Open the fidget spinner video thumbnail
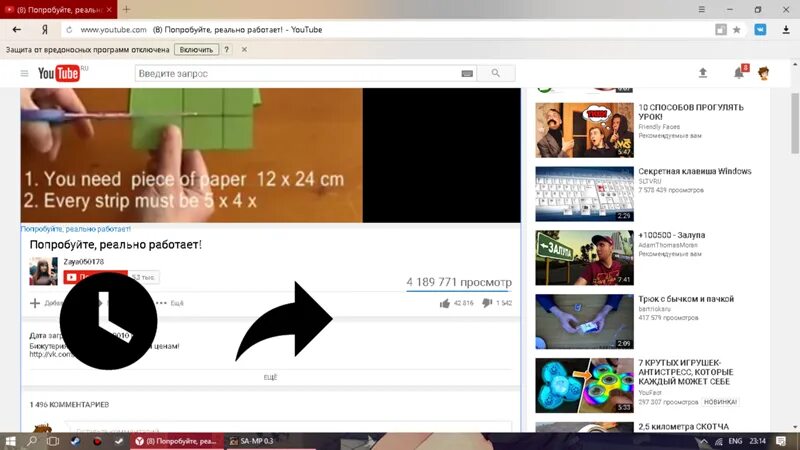Viewport: 800px width, 450px height. tap(585, 385)
